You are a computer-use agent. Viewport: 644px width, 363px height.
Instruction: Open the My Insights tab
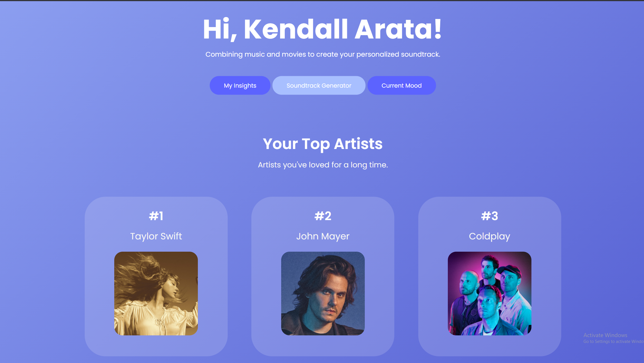240,85
